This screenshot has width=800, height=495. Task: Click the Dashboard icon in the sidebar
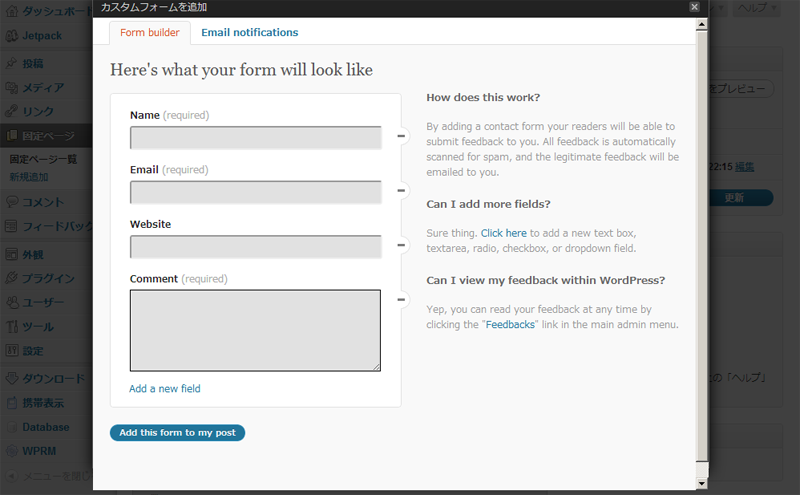tap(11, 11)
